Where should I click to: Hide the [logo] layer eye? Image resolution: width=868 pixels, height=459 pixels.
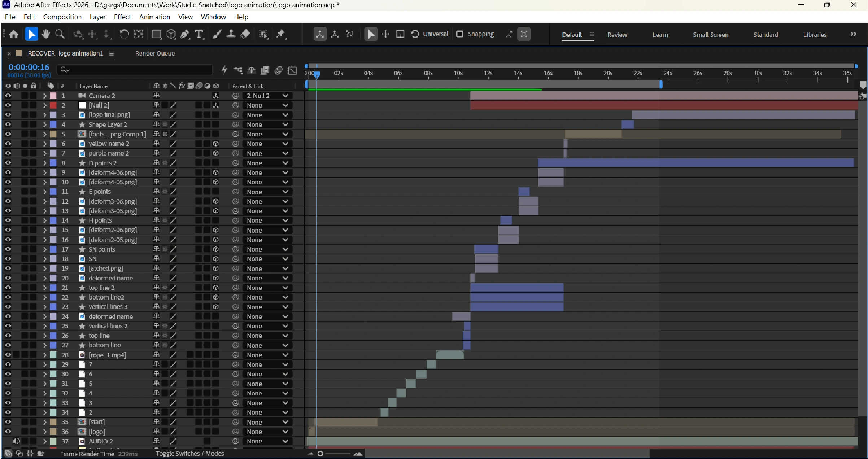[x=8, y=432]
